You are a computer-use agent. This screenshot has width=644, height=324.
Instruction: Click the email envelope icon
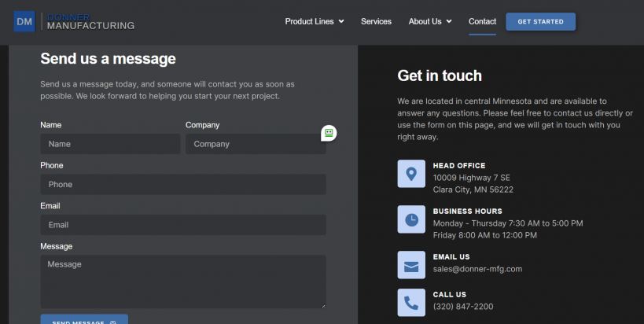pos(411,265)
